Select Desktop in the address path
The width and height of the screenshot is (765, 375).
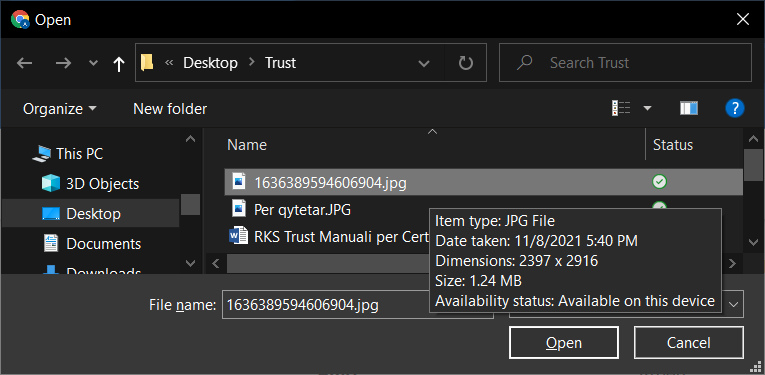coord(210,63)
